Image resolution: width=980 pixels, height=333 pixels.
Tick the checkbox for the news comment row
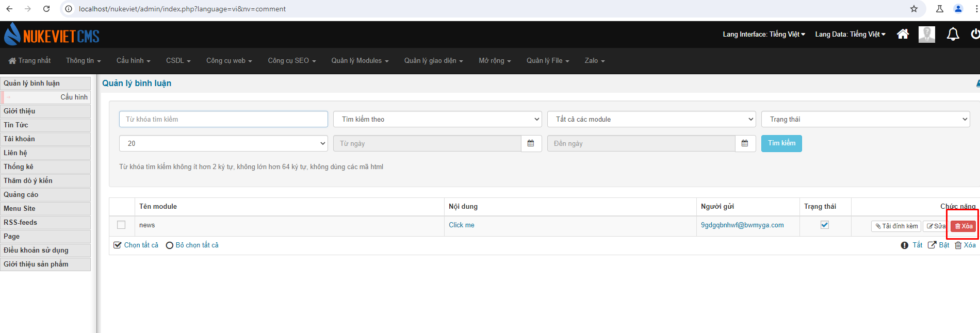(121, 225)
